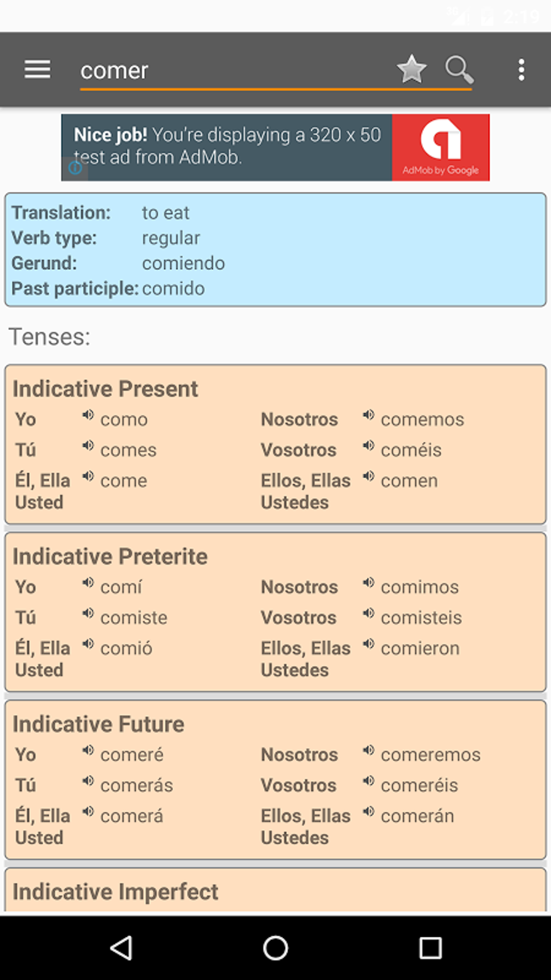Play audio for "comerán"
This screenshot has height=980, width=551.
pos(368,811)
